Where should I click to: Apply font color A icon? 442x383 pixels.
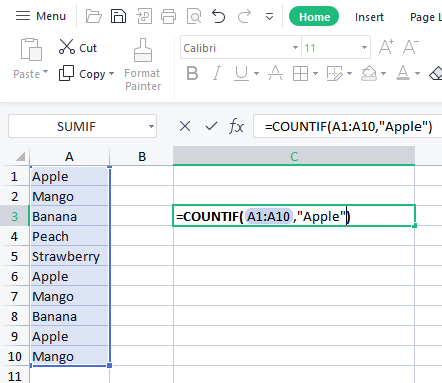403,73
